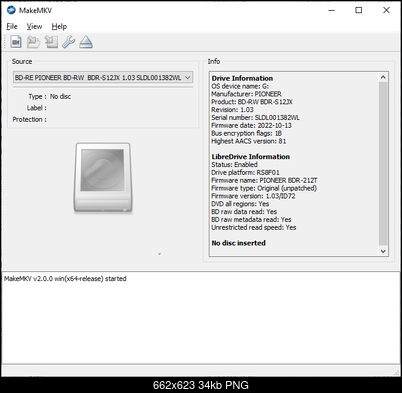This screenshot has height=393, width=402.
Task: Click the Open disc toolbar icon
Action: pyautogui.click(x=33, y=42)
